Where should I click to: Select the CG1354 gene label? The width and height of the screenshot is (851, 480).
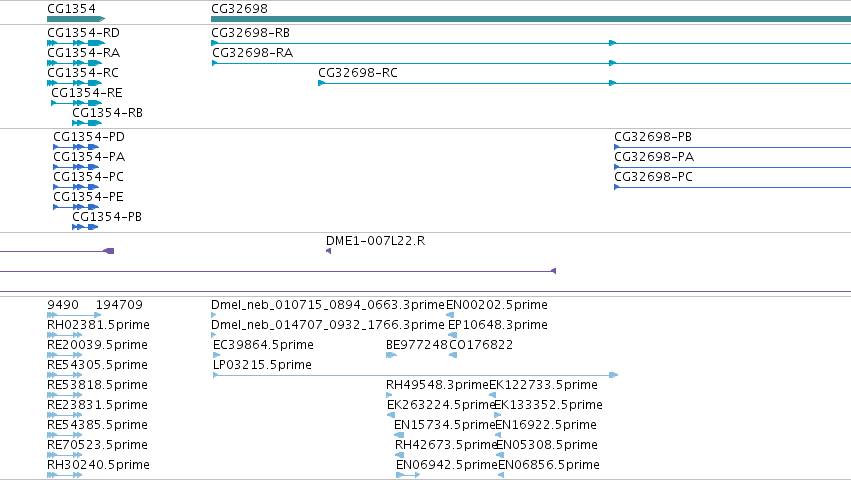[71, 9]
